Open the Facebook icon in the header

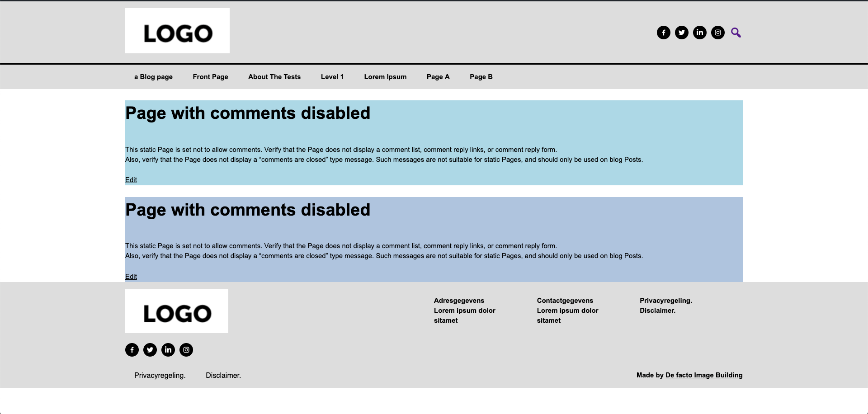point(663,33)
